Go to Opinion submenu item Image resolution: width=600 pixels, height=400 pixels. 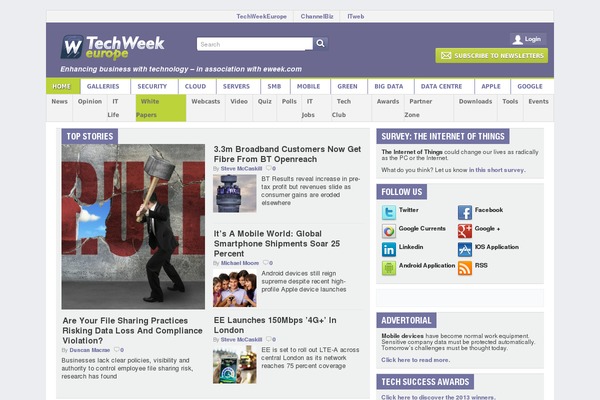point(90,101)
